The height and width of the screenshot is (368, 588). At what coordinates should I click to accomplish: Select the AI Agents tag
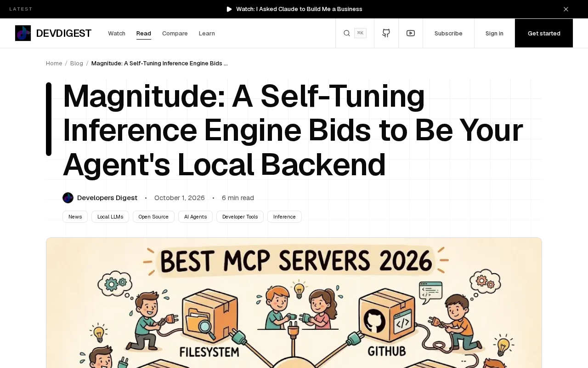click(195, 217)
